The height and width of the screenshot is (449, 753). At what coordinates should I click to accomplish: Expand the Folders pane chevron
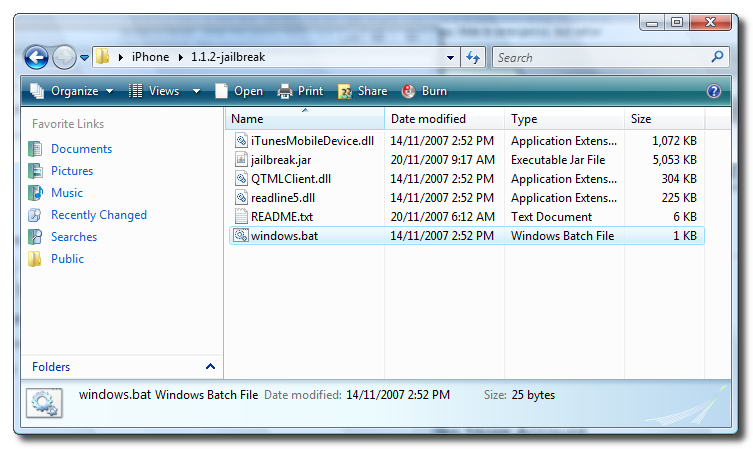(x=210, y=367)
